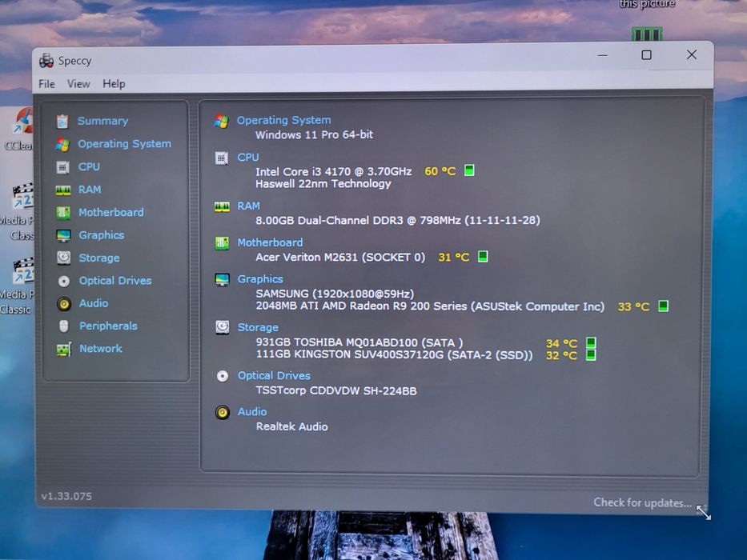Open the Summary sidebar icon

click(62, 122)
